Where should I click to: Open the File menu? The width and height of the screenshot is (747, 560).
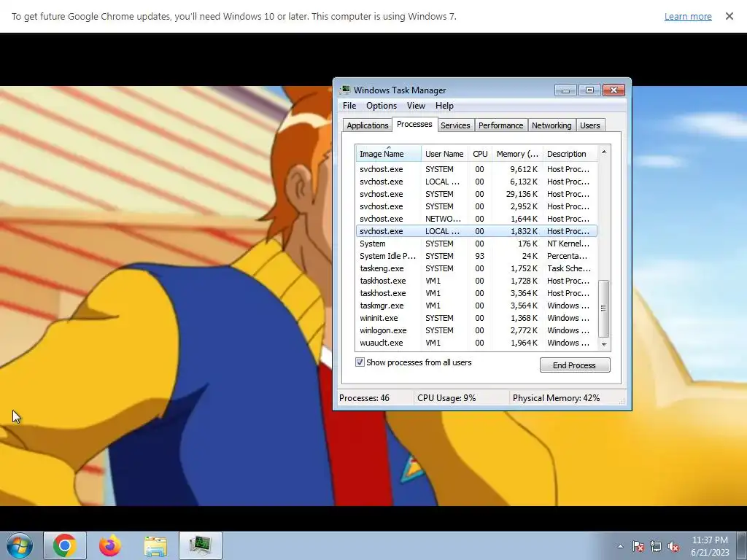pos(349,106)
